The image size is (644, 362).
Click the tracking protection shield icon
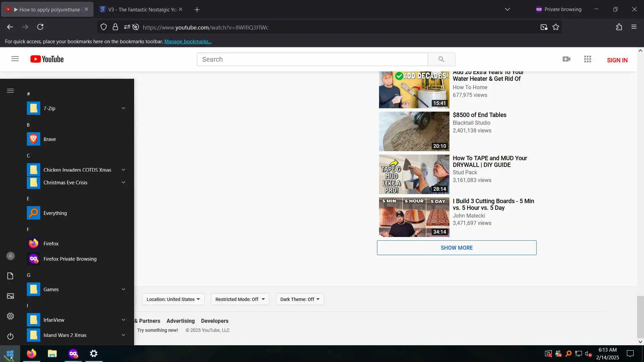pos(104,27)
